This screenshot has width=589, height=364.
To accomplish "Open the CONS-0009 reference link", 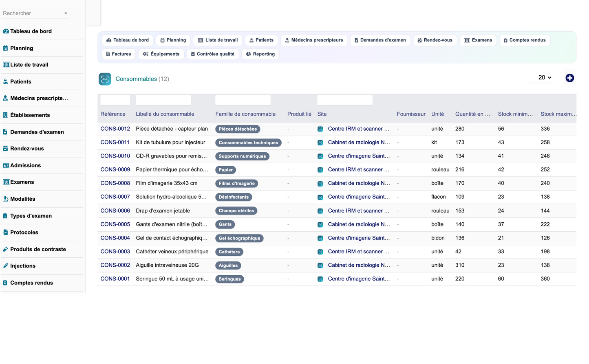I will [x=115, y=169].
